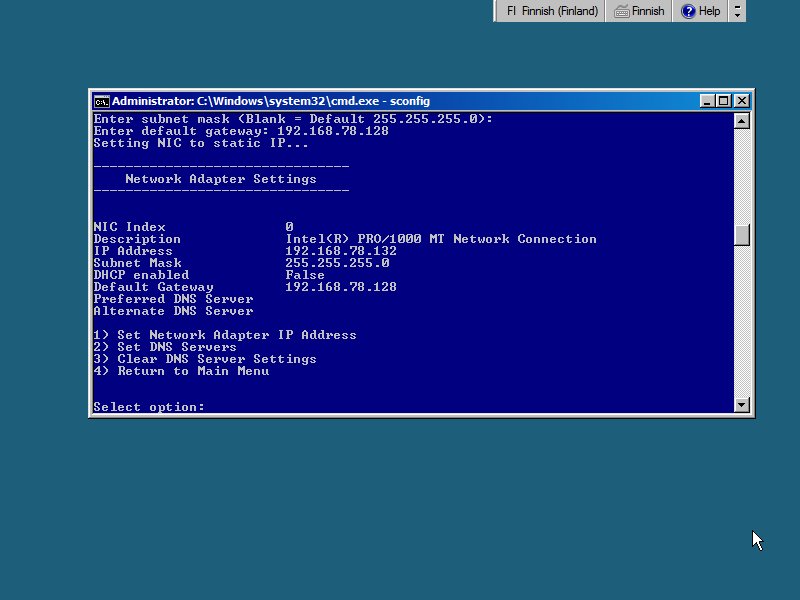This screenshot has width=800, height=600.
Task: Minimize the language bar with small dash
Action: (x=738, y=6)
